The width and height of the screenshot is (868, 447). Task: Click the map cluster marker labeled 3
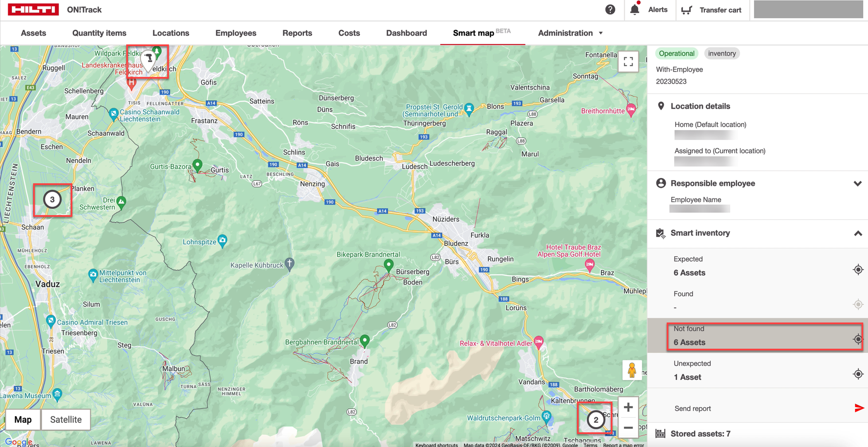pyautogui.click(x=52, y=200)
